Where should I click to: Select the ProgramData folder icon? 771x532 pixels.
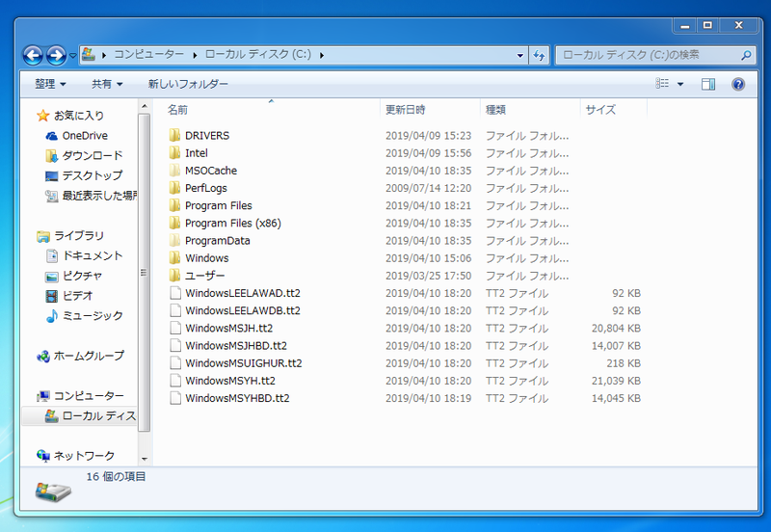click(x=174, y=240)
